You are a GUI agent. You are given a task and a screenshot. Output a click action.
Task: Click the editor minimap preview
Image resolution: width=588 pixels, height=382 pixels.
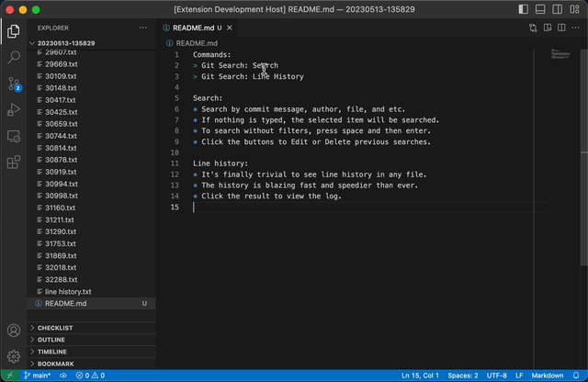click(x=560, y=55)
